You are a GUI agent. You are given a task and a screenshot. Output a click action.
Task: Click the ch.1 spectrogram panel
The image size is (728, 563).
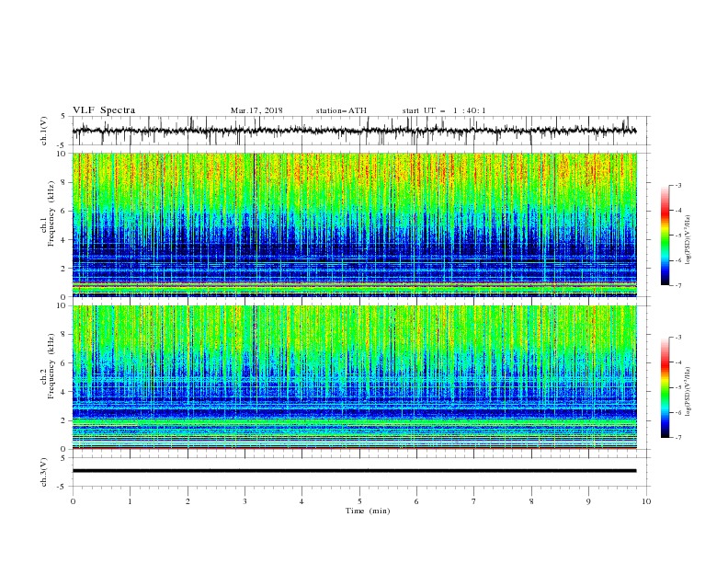(354, 224)
